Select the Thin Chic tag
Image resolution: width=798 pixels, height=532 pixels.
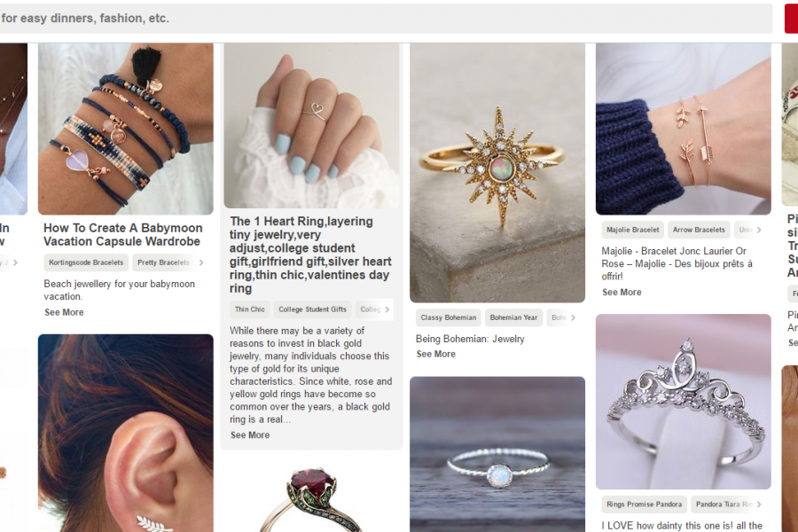[250, 309]
